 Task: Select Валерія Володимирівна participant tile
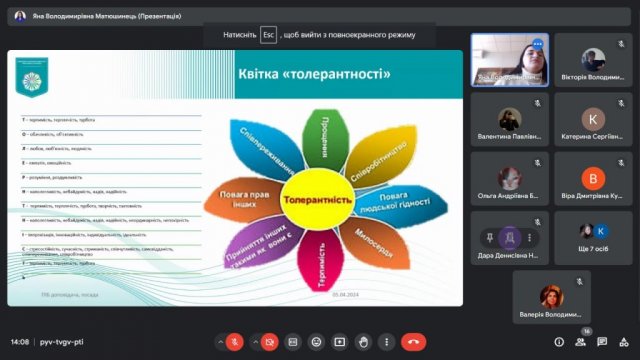pos(552,297)
